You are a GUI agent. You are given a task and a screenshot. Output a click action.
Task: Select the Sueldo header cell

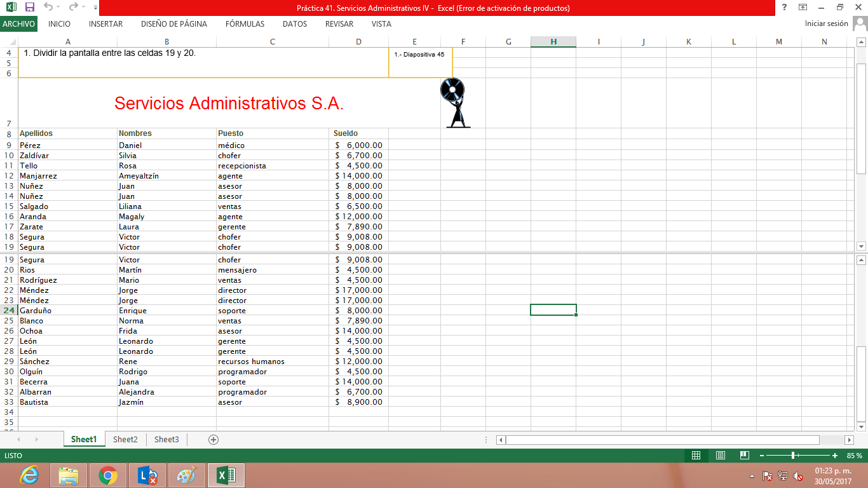coord(358,133)
